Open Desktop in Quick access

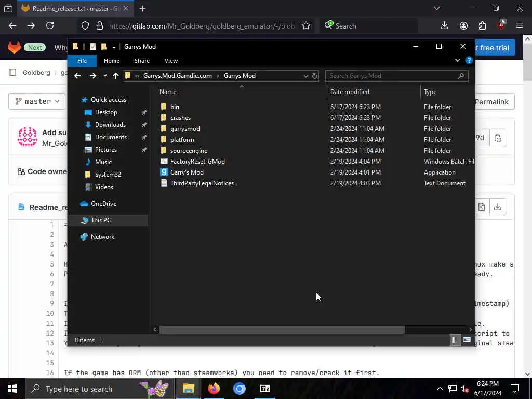coord(106,112)
